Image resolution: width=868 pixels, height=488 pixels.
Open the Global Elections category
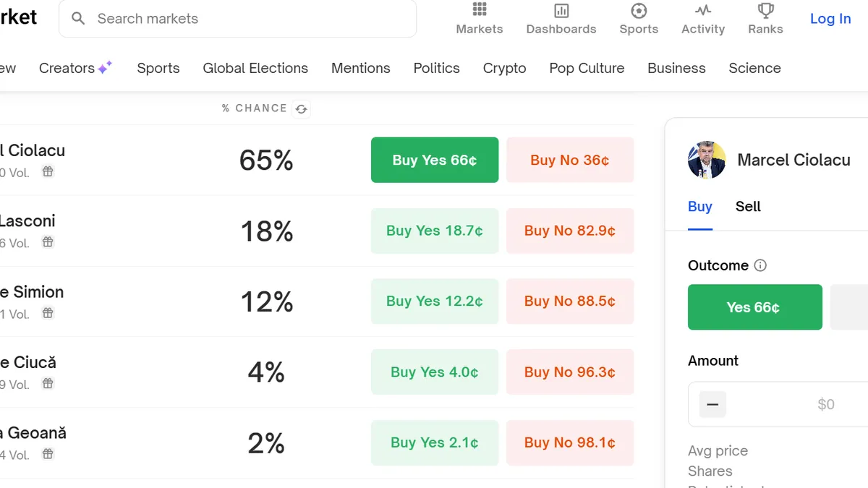click(x=255, y=68)
